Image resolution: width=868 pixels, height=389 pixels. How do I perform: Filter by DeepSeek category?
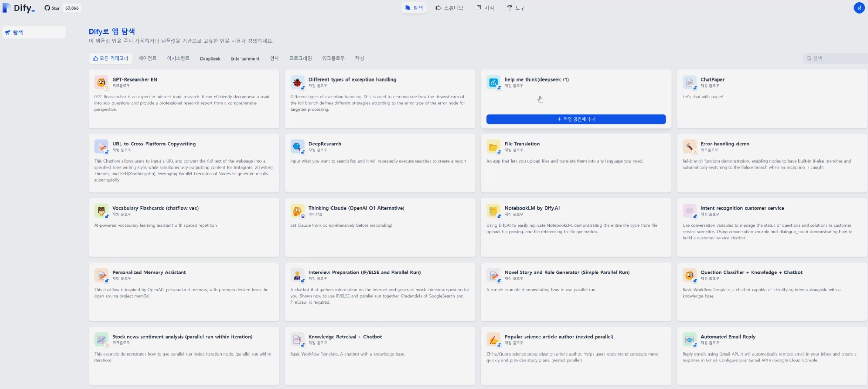210,59
